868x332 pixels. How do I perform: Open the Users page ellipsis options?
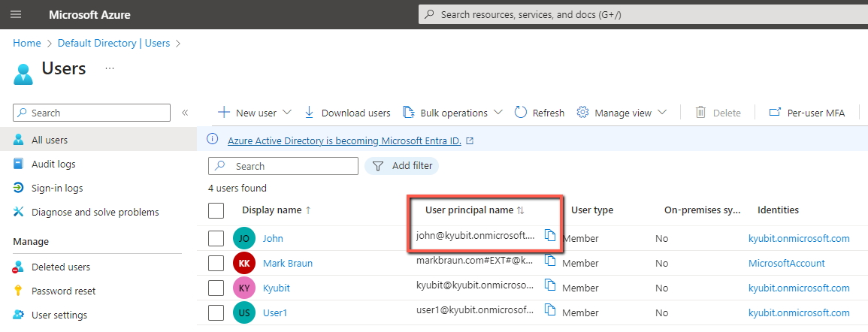click(x=110, y=68)
